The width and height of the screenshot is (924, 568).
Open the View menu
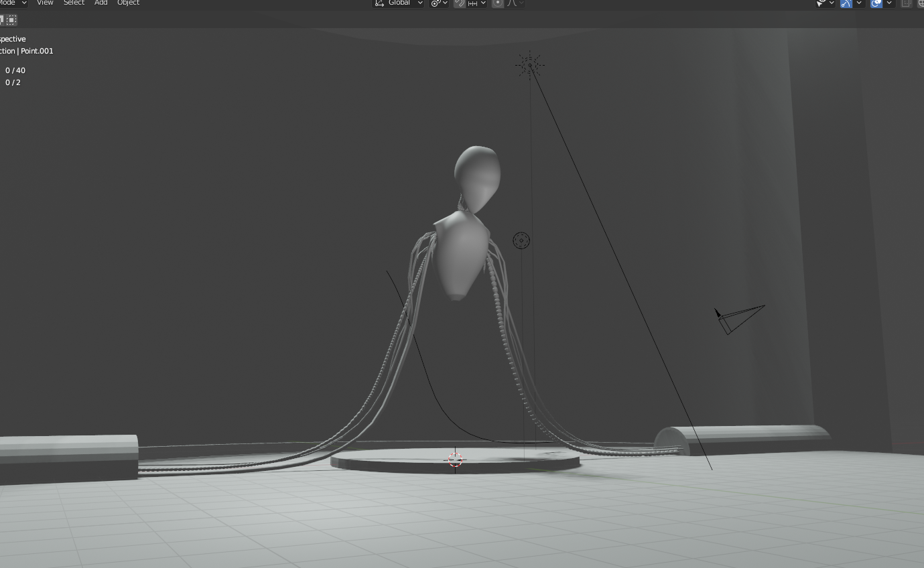tap(45, 3)
